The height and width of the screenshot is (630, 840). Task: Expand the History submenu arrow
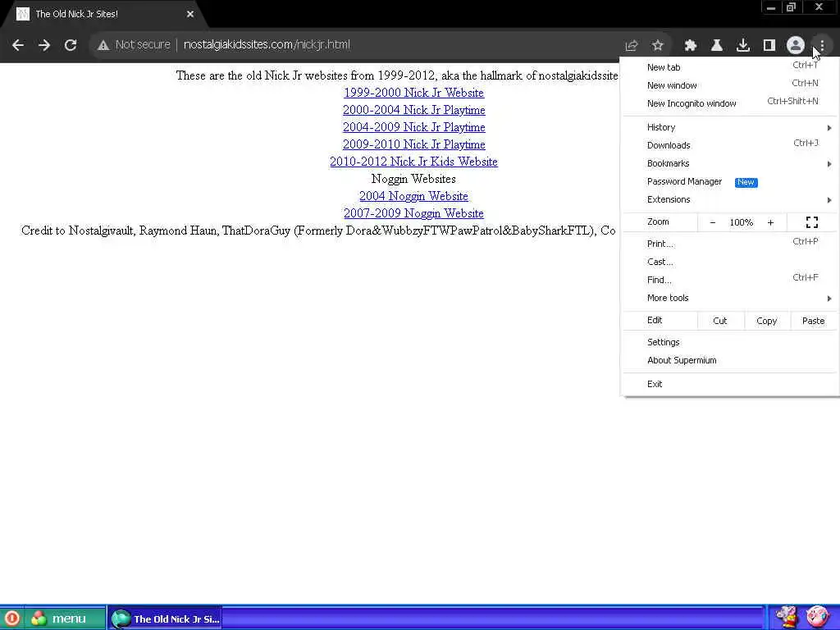829,127
